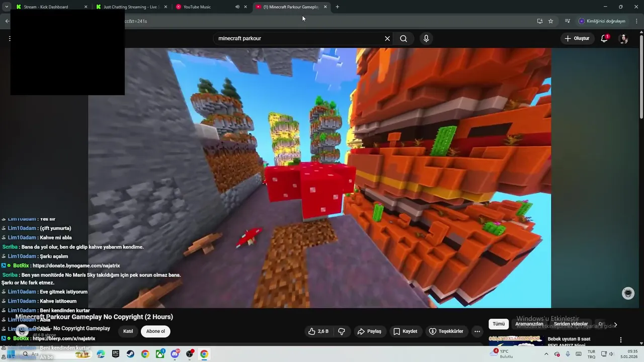
Task: Close the Stream - Kick Dashboard tab
Action: pyautogui.click(x=86, y=7)
